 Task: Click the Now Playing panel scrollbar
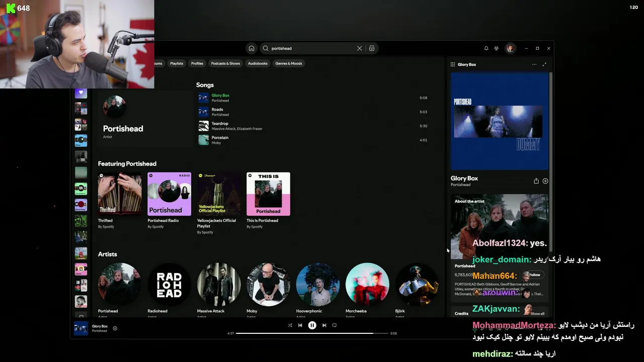(551, 161)
